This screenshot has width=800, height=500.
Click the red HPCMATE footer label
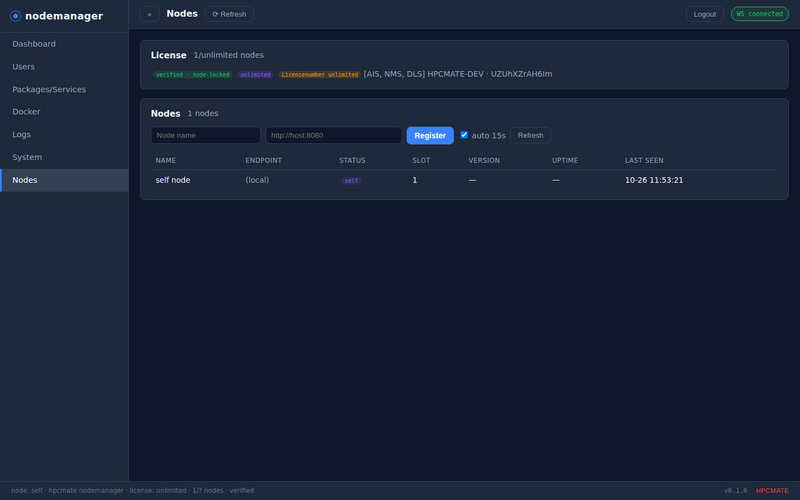(772, 490)
